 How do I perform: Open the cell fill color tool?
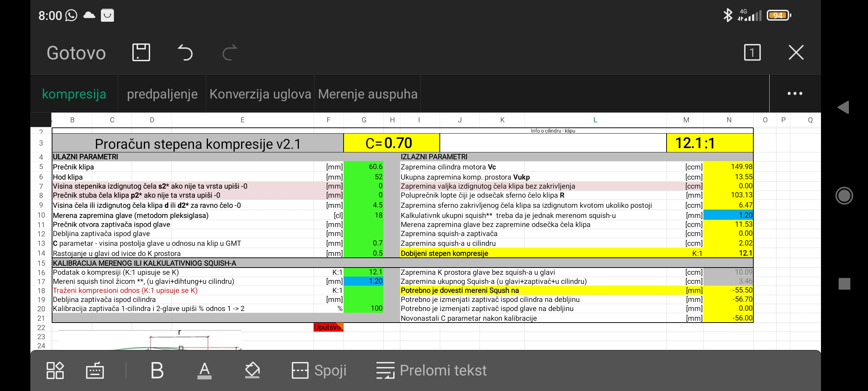[x=252, y=370]
